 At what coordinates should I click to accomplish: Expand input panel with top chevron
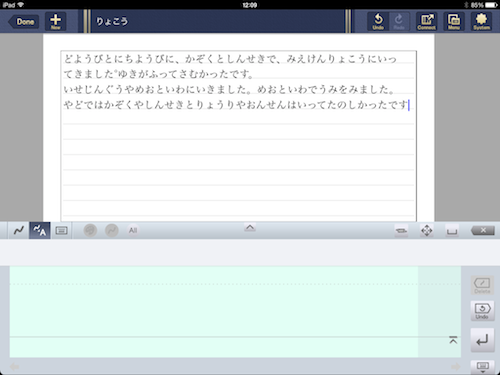[x=250, y=228]
